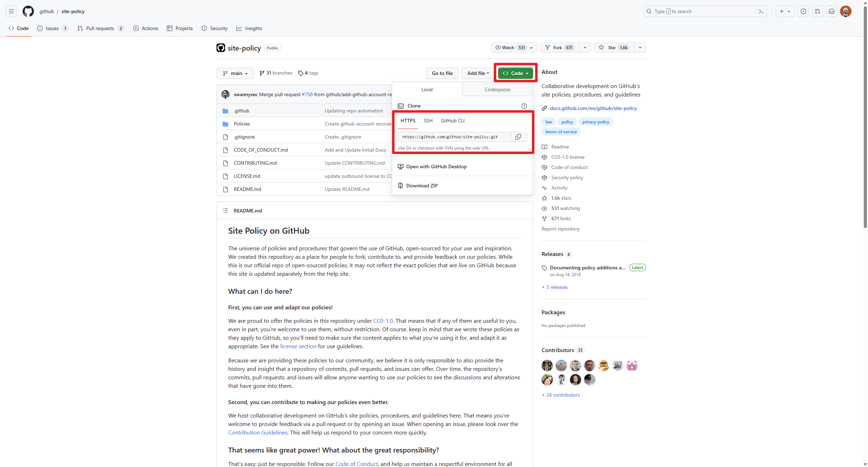Click the page vertical scrollbar
The height and width of the screenshot is (467, 868).
pos(865,117)
